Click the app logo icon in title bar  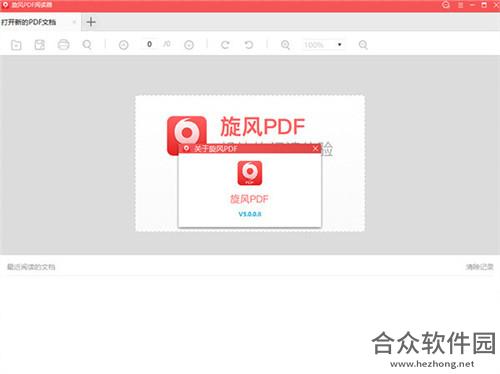point(5,5)
